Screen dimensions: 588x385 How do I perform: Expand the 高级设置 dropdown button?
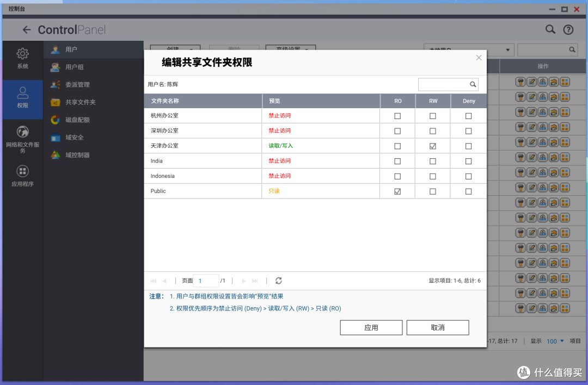[x=291, y=47]
